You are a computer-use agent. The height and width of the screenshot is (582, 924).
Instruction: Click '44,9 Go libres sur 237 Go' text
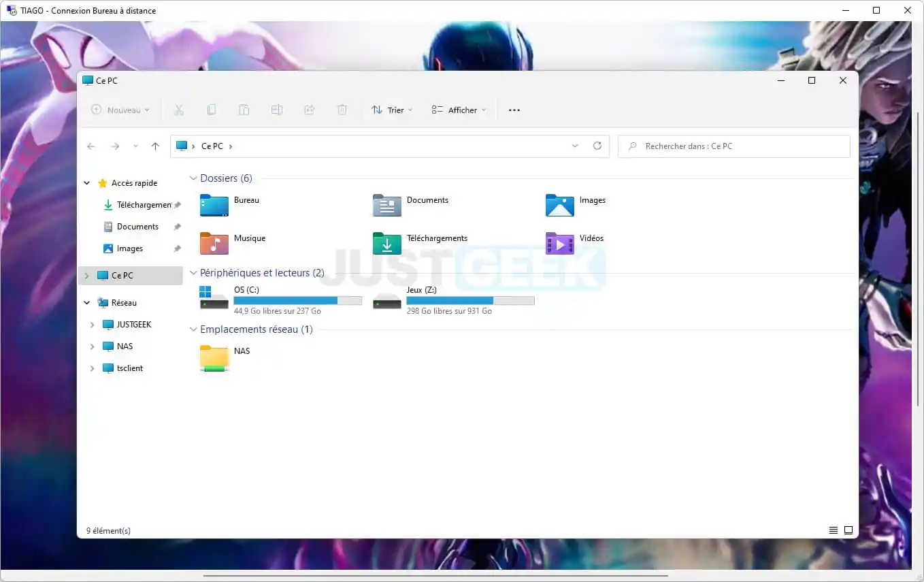278,311
